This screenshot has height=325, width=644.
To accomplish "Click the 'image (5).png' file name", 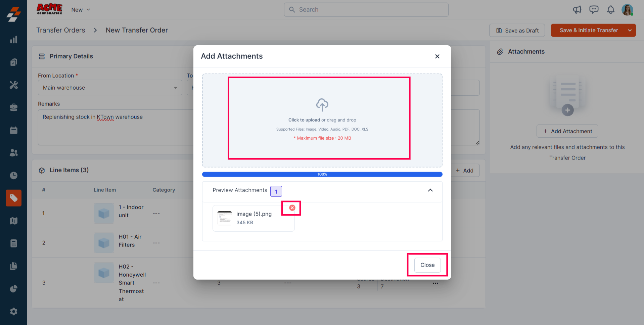I will [x=254, y=214].
